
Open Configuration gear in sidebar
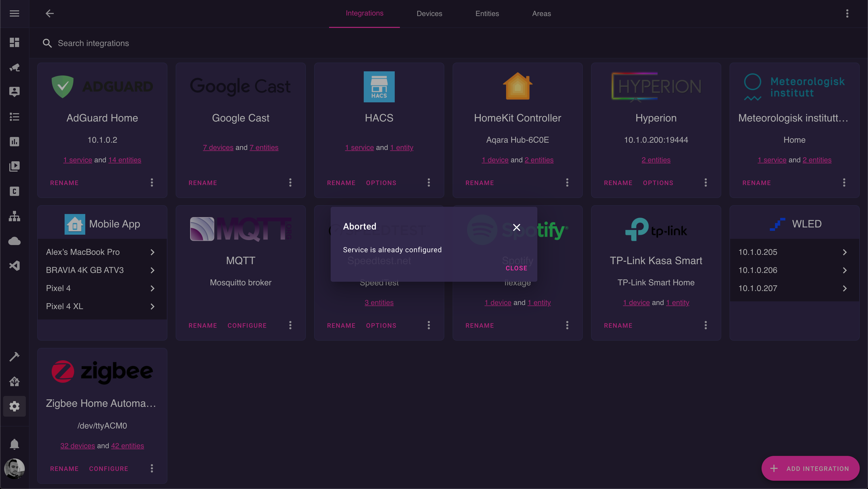click(x=14, y=406)
